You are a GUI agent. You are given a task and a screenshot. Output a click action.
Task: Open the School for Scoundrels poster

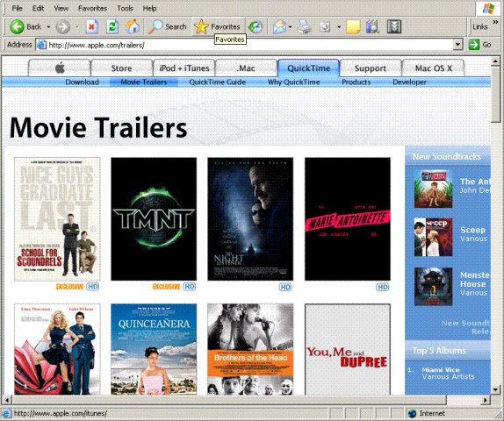pos(57,219)
